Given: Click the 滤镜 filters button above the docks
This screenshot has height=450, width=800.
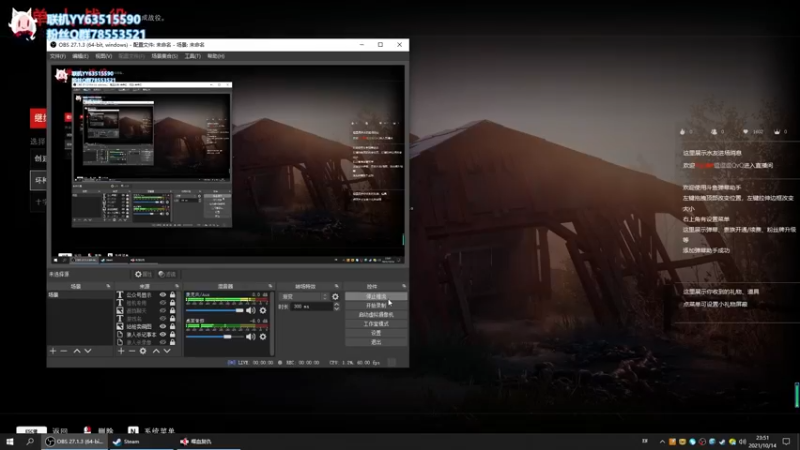Looking at the screenshot, I should pyautogui.click(x=167, y=274).
